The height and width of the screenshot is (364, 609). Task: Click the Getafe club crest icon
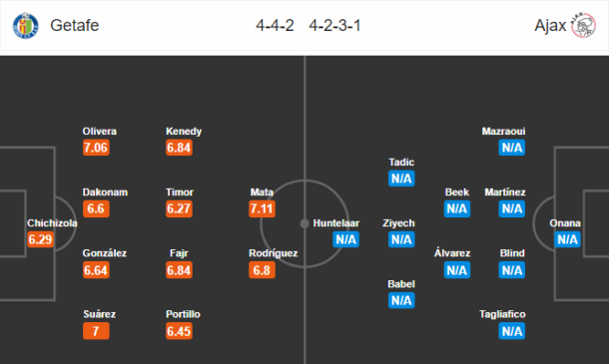pos(26,26)
